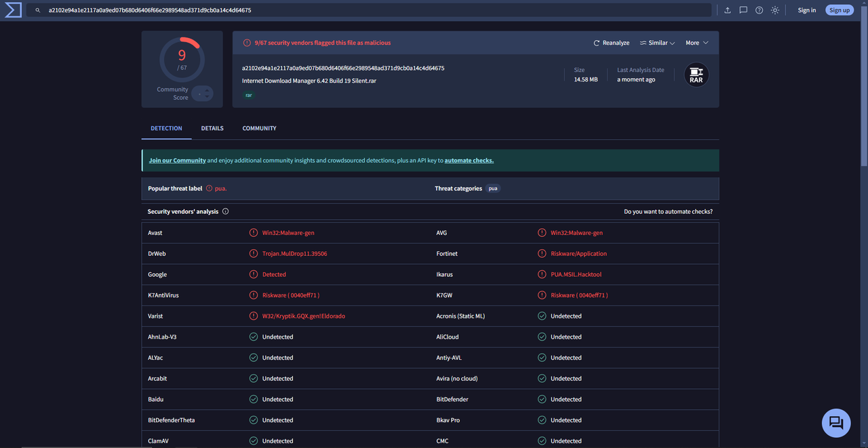The height and width of the screenshot is (448, 868).
Task: Click the warning icon next to Google's Detected result
Action: [254, 274]
